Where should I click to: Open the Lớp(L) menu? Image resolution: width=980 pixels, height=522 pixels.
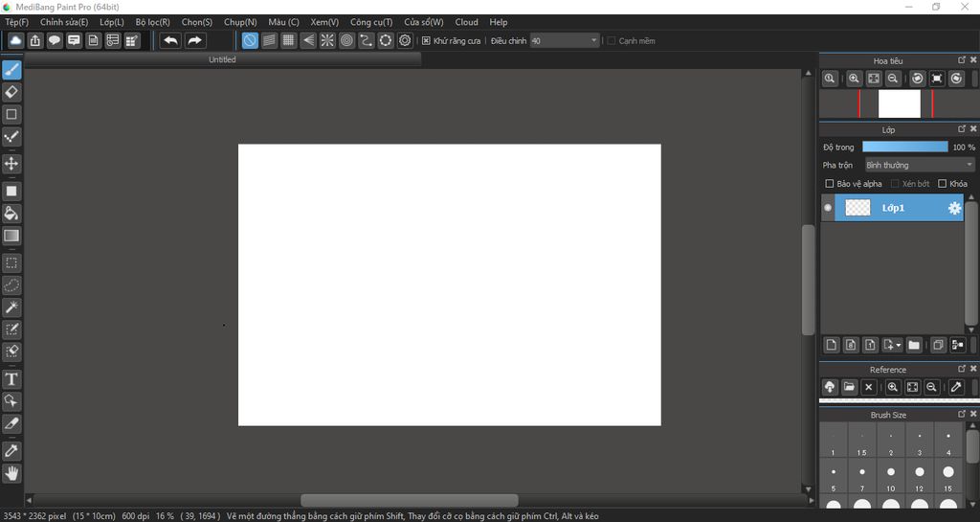coord(112,22)
